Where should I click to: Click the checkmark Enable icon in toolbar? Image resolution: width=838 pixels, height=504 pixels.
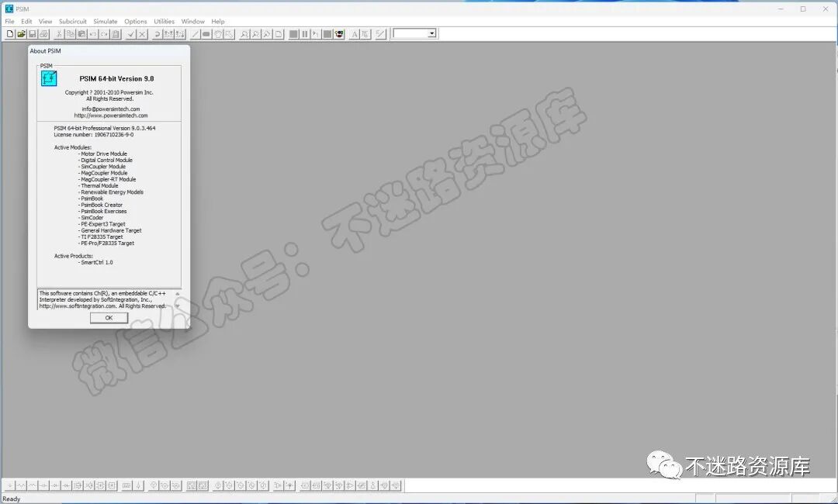131,33
